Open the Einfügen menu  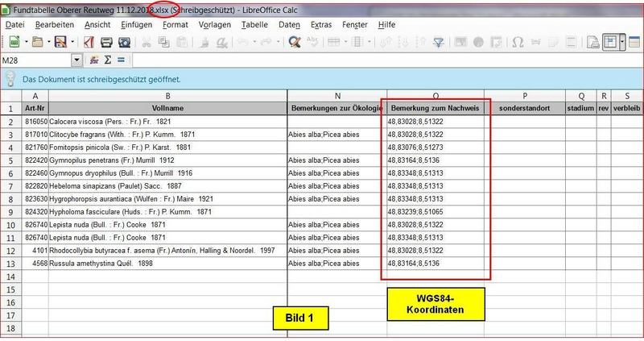pyautogui.click(x=136, y=25)
